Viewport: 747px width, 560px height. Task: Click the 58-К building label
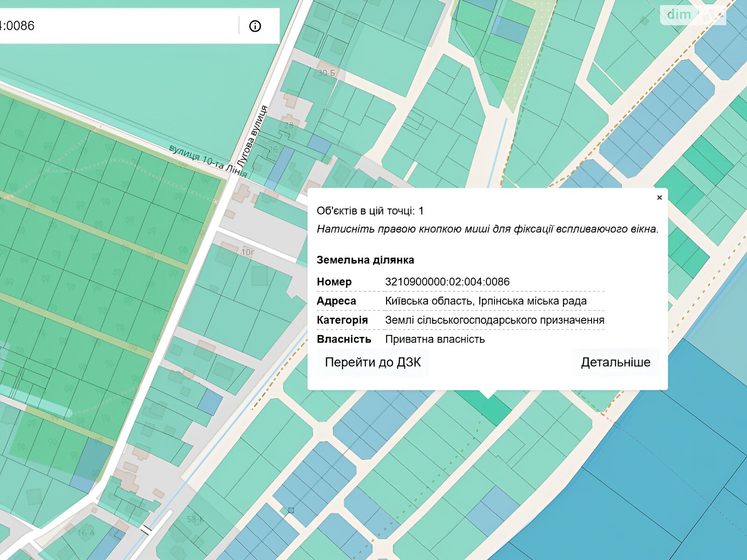[x=195, y=519]
